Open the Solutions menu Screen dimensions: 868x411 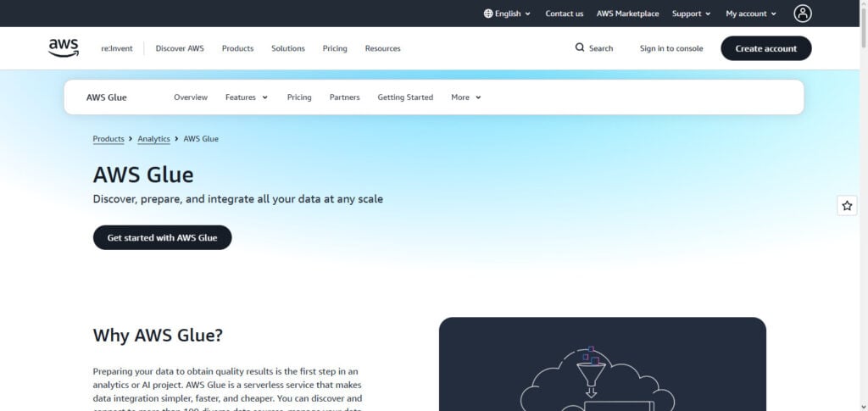point(288,48)
